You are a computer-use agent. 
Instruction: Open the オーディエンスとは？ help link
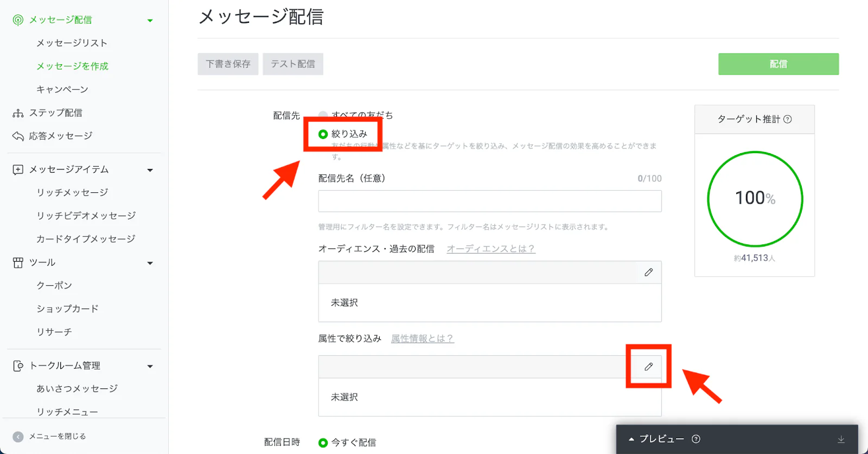[x=490, y=249]
